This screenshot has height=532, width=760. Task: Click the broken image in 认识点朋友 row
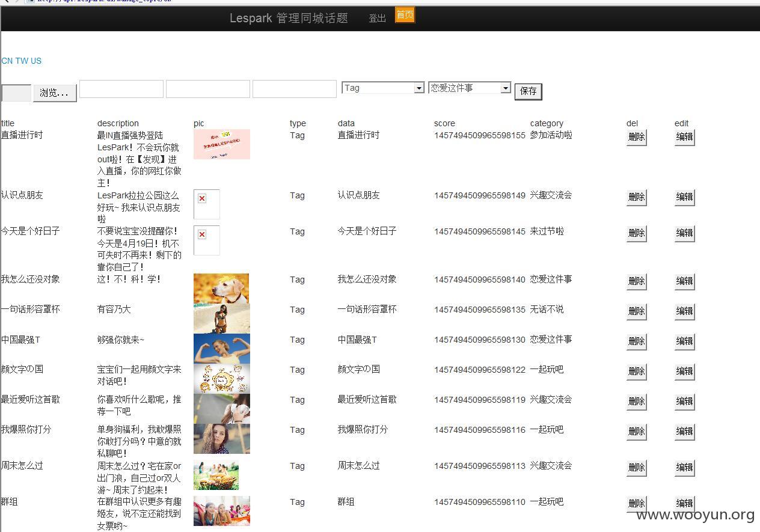click(x=207, y=204)
